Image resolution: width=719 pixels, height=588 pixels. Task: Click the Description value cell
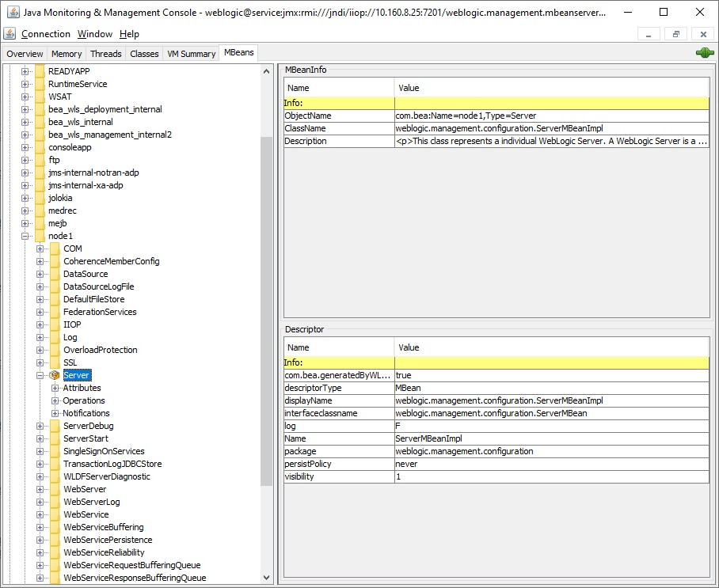[x=551, y=141]
